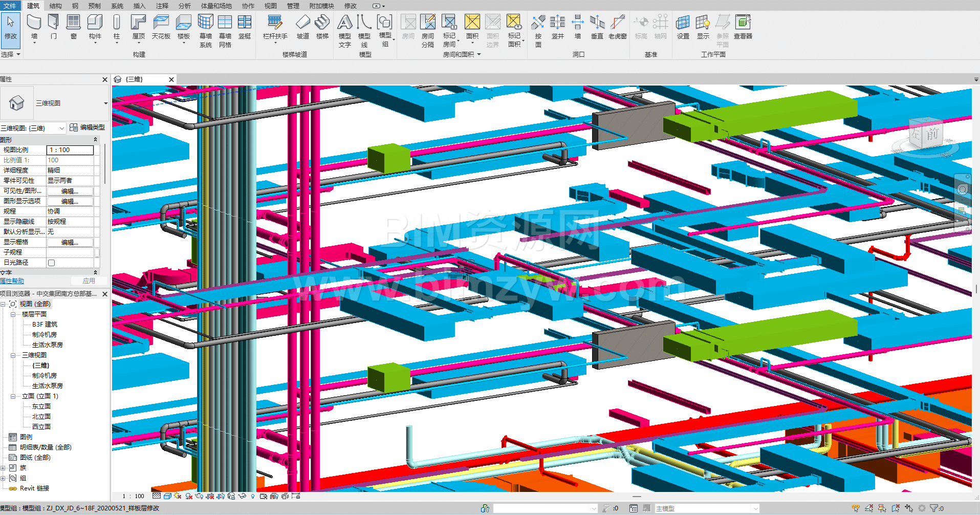Collapse the 楼层平面 floor plans node

[13, 314]
